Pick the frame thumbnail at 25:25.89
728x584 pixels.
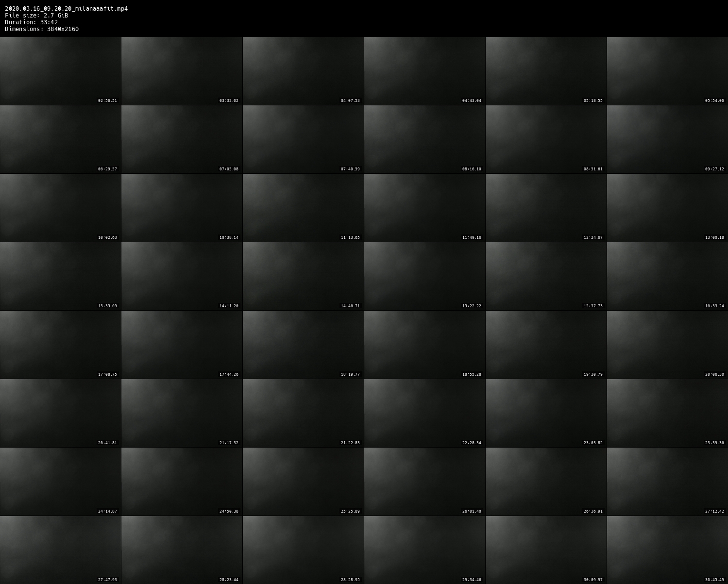tap(303, 482)
